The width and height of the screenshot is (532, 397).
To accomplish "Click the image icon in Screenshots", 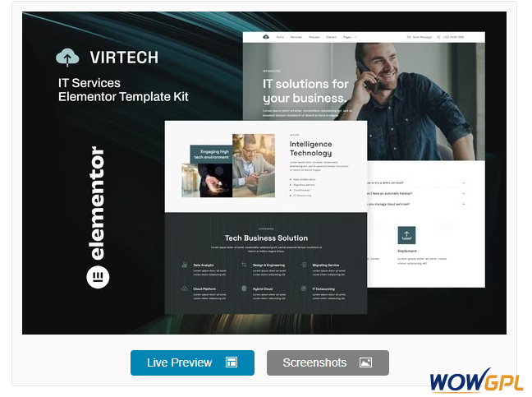I will point(366,362).
